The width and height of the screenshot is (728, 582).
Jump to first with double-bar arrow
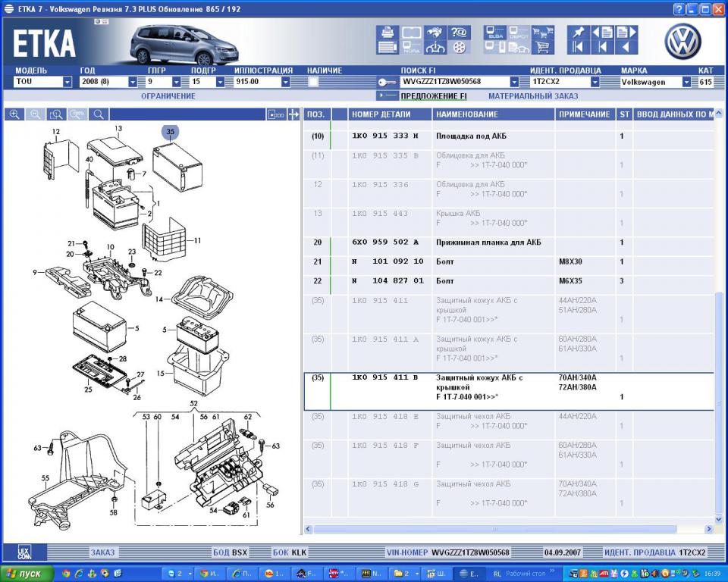pyautogui.click(x=579, y=47)
